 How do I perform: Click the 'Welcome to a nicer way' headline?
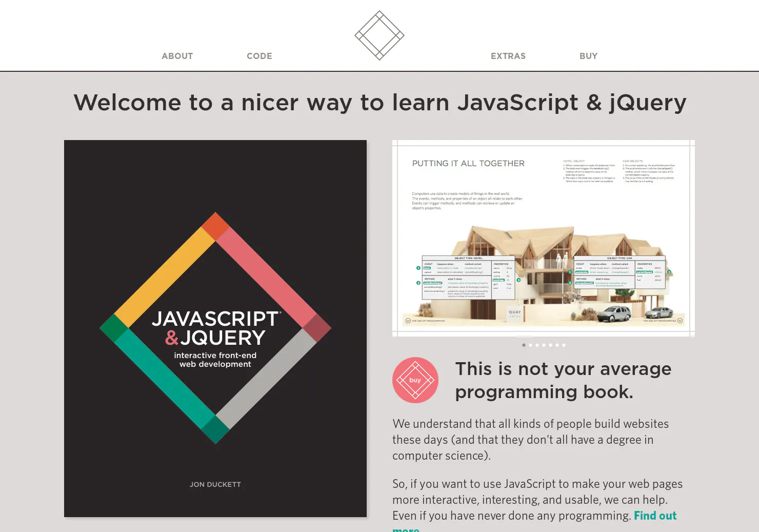(x=379, y=103)
